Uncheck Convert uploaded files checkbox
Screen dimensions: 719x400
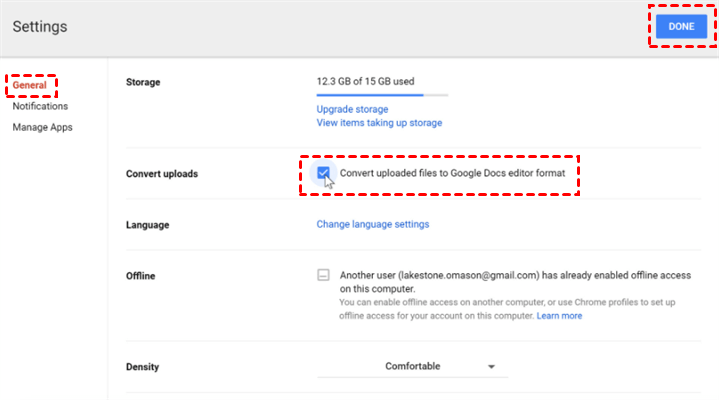tap(323, 173)
